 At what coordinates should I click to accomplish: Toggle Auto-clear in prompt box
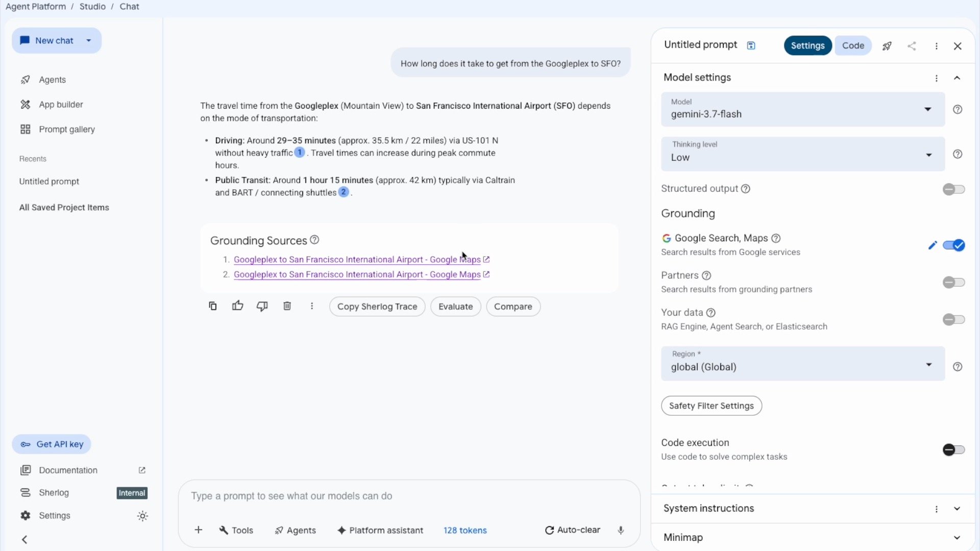pyautogui.click(x=573, y=530)
